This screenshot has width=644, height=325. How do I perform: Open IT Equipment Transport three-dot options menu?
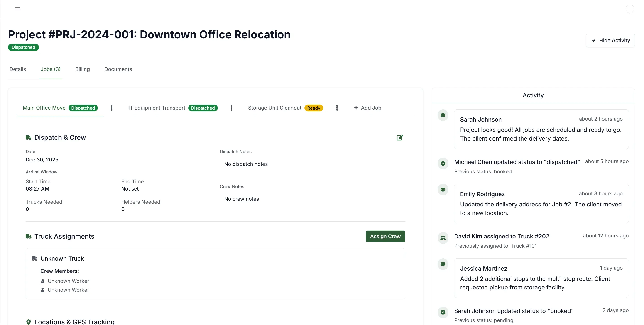pyautogui.click(x=232, y=108)
